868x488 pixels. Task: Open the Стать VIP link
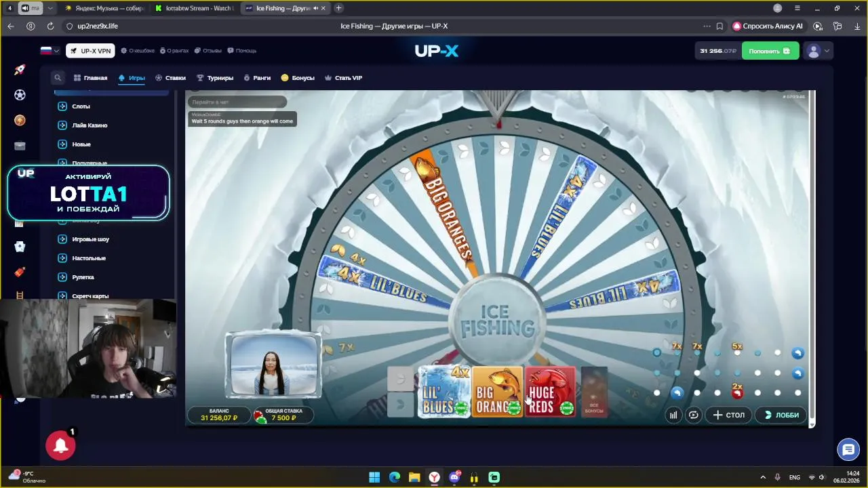pos(343,78)
